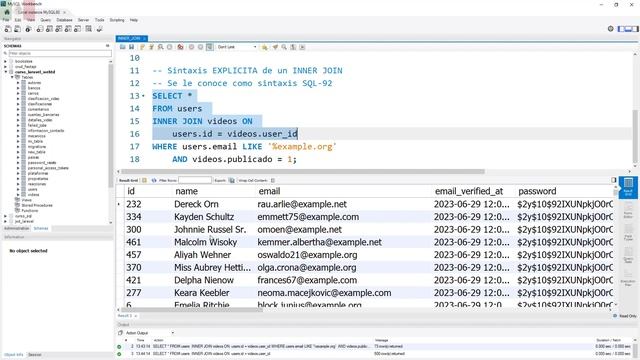Click the create new function icon
The width and height of the screenshot is (640, 360).
point(78,29)
